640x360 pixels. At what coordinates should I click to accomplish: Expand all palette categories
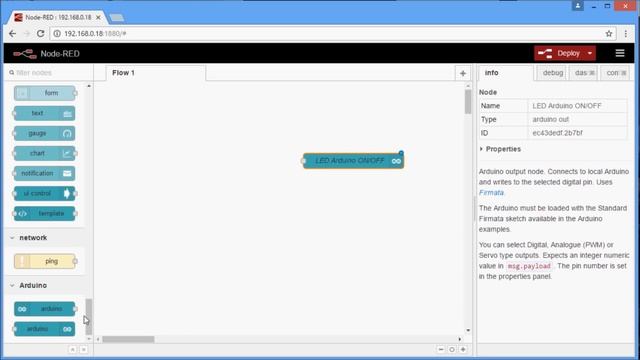click(83, 349)
